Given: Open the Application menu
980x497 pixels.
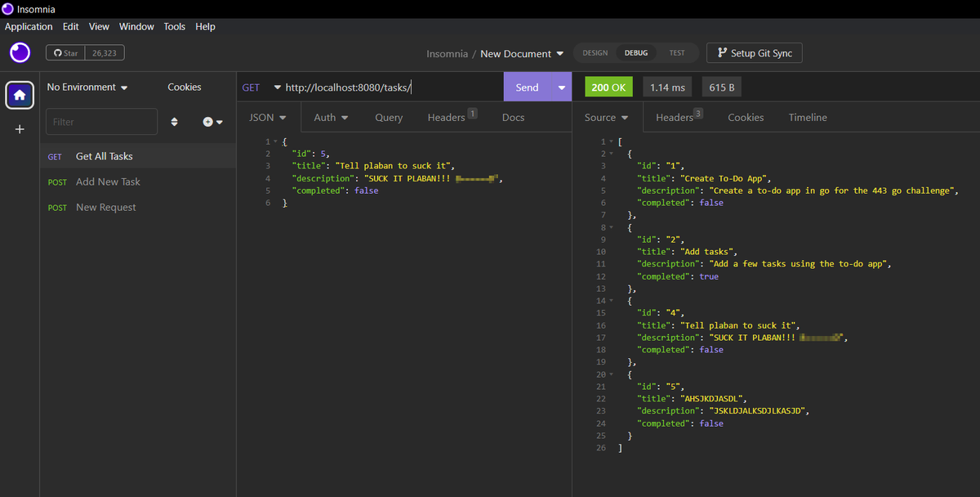Looking at the screenshot, I should pyautogui.click(x=29, y=26).
